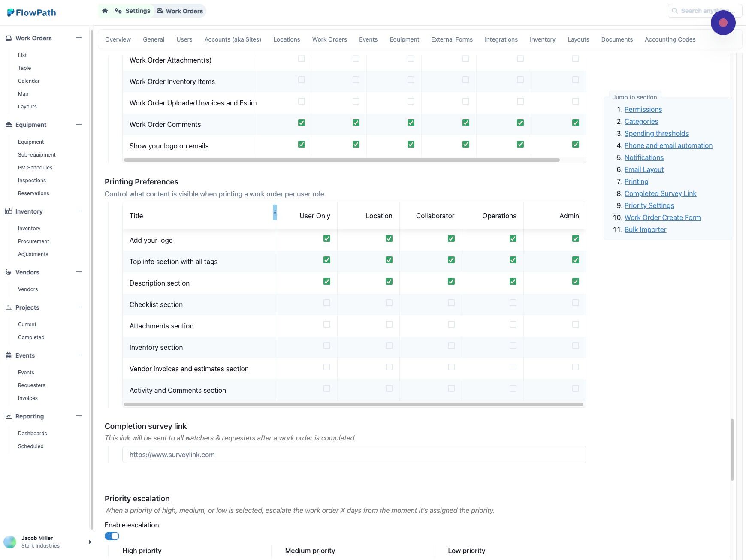The image size is (746, 560).
Task: Collapse the Equipment sidebar group
Action: click(79, 125)
